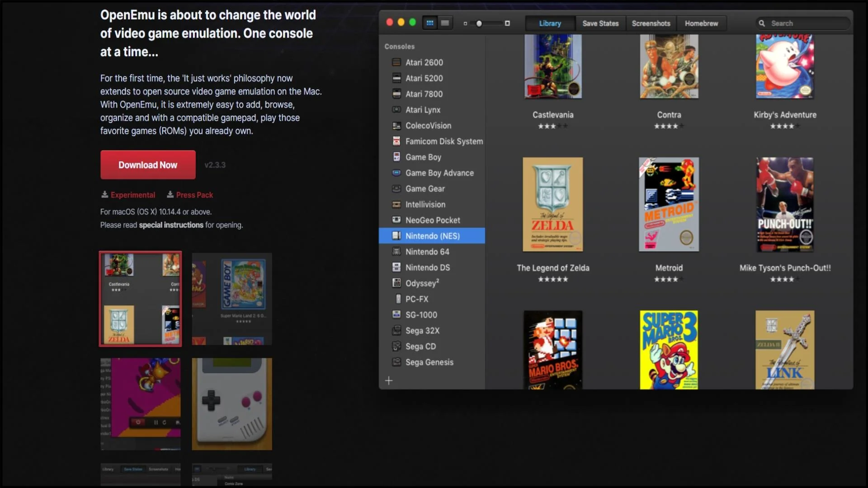The height and width of the screenshot is (488, 868).
Task: Click the Game Boy Advance icon
Action: [x=396, y=173]
